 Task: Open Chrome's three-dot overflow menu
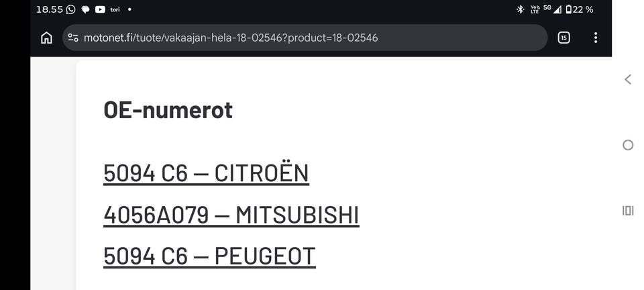coord(595,38)
